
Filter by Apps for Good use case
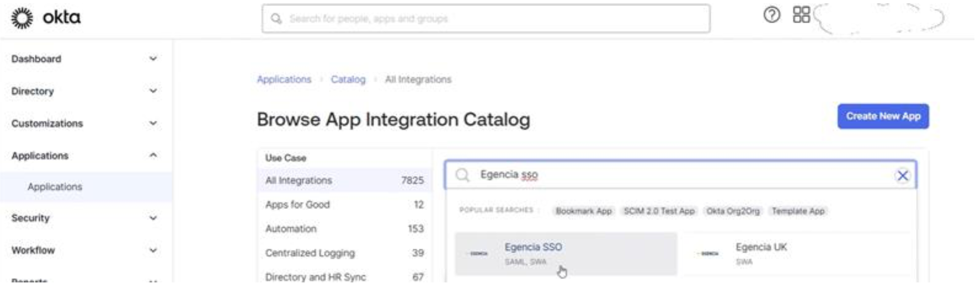pos(344,205)
